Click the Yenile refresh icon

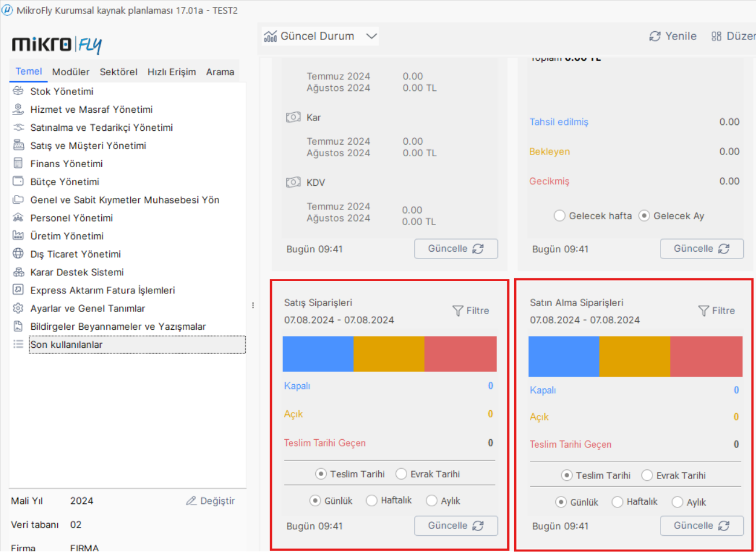(655, 36)
